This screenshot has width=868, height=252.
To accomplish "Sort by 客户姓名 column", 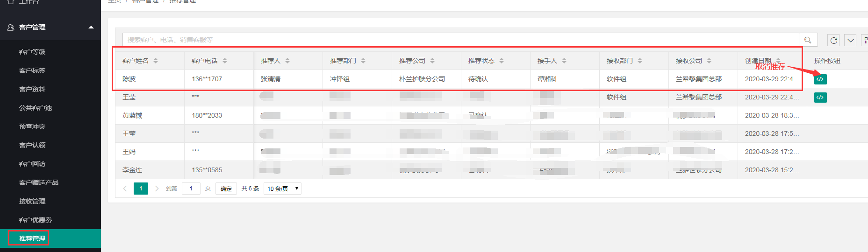I will click(156, 61).
